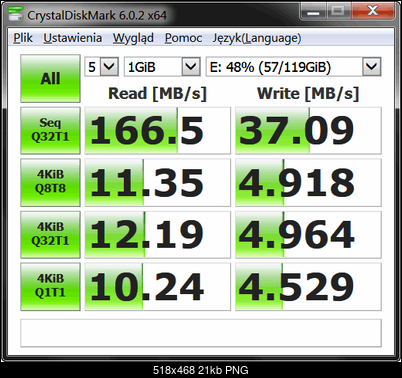Image resolution: width=402 pixels, height=378 pixels.
Task: Click the 4KiB Q1T1 write value 4.529
Action: pos(308,286)
